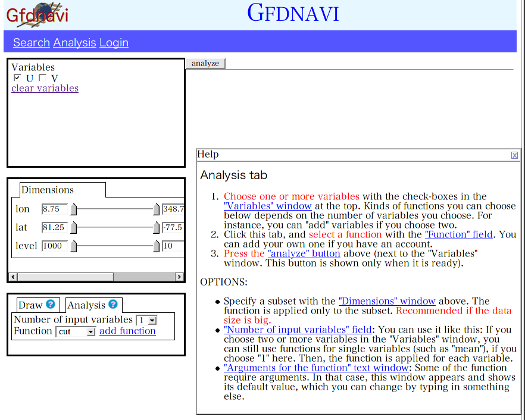
Task: Close the Help panel
Action: tap(514, 155)
